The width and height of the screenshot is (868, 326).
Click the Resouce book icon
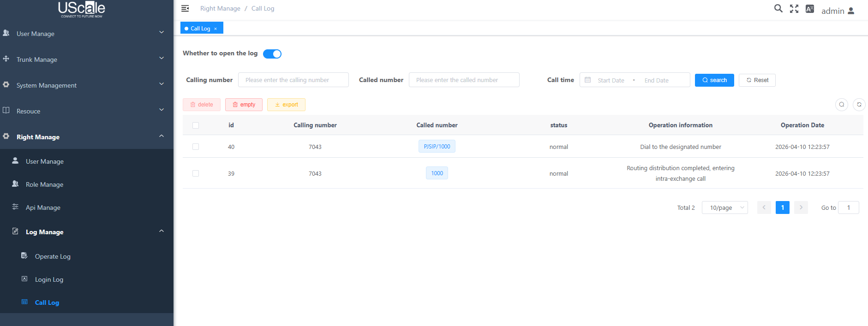[x=6, y=111]
